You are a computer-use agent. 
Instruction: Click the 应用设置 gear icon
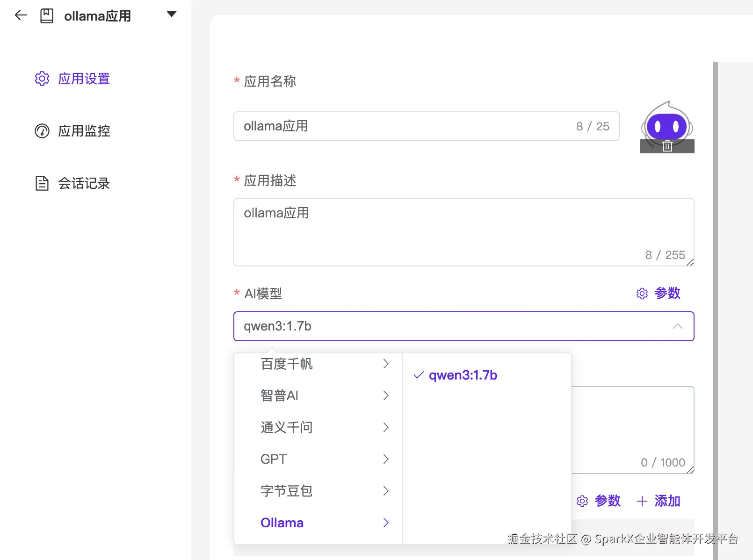point(42,79)
